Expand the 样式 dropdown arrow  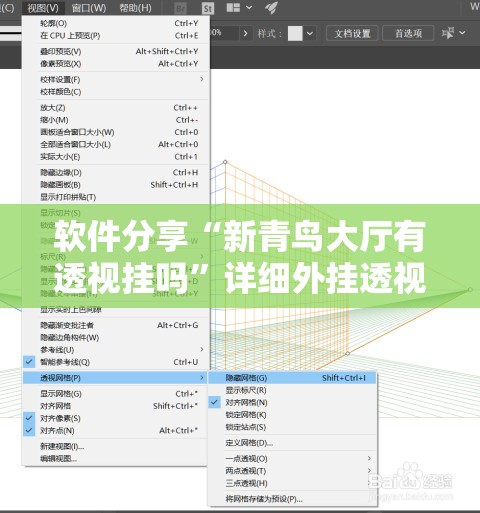(x=310, y=33)
